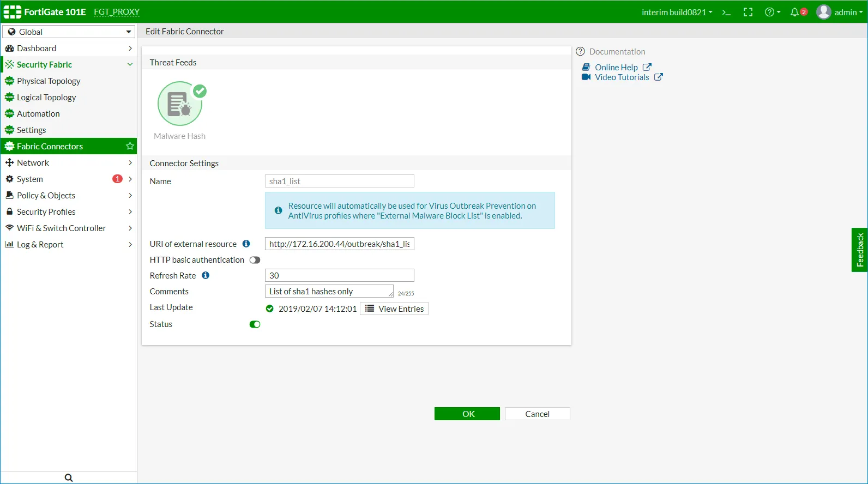Screen dimensions: 868x484
Task: Click the Network cross-arrows icon
Action: pos(9,162)
